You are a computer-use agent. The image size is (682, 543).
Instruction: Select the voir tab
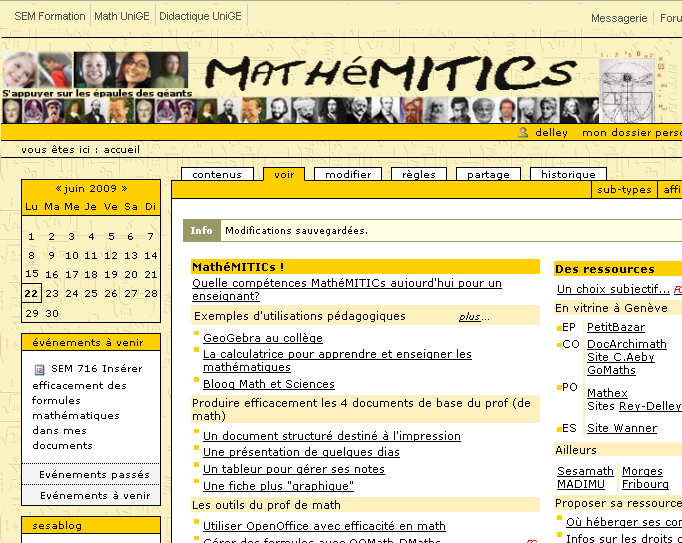[284, 174]
